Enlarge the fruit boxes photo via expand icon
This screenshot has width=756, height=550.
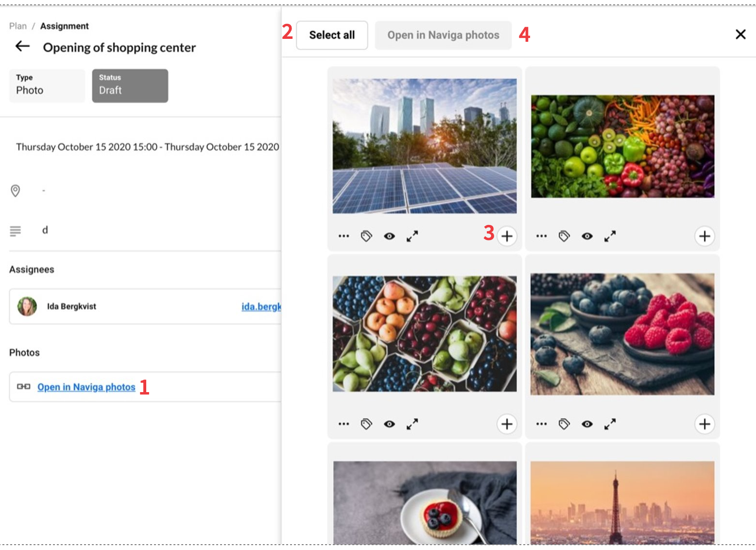click(412, 424)
